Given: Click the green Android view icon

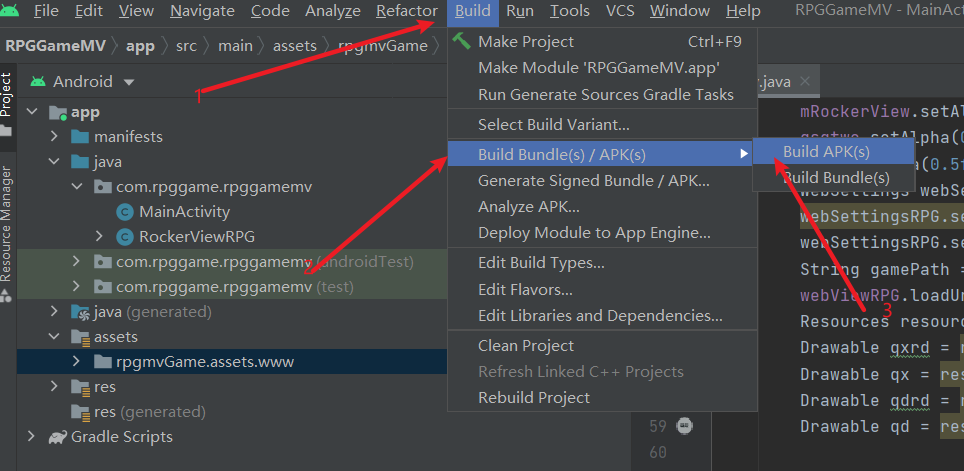Looking at the screenshot, I should 38,81.
